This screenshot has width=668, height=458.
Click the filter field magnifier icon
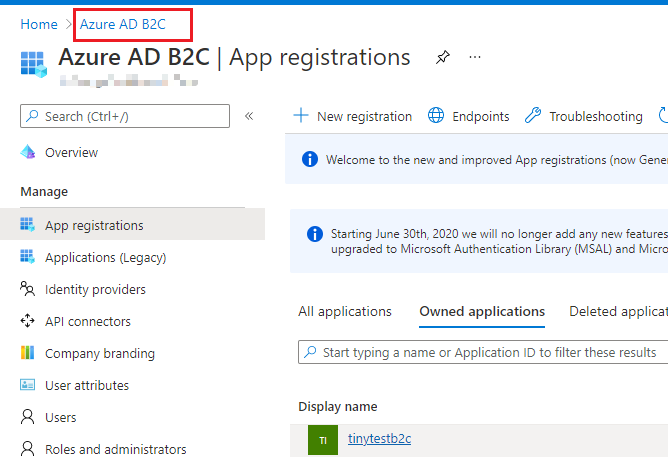310,352
